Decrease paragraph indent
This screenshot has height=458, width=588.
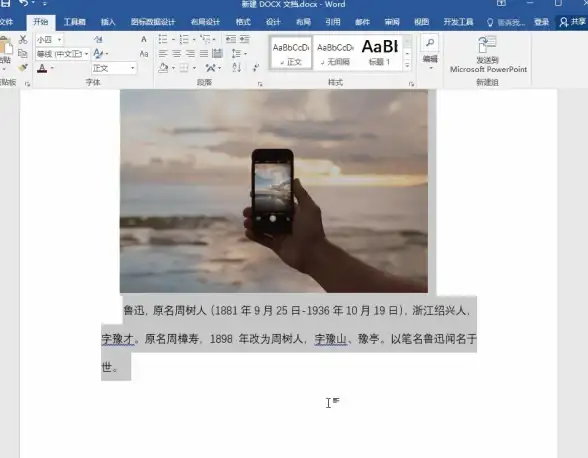231,39
